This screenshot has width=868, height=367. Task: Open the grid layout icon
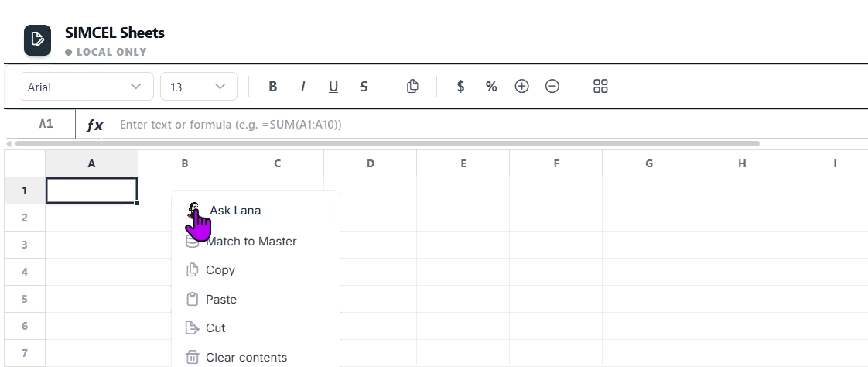click(x=600, y=87)
